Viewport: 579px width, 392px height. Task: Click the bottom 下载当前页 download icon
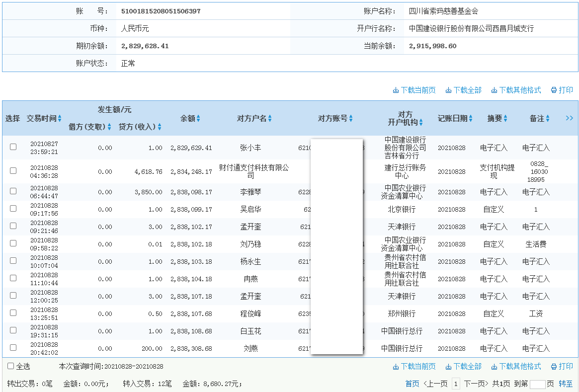click(415, 366)
